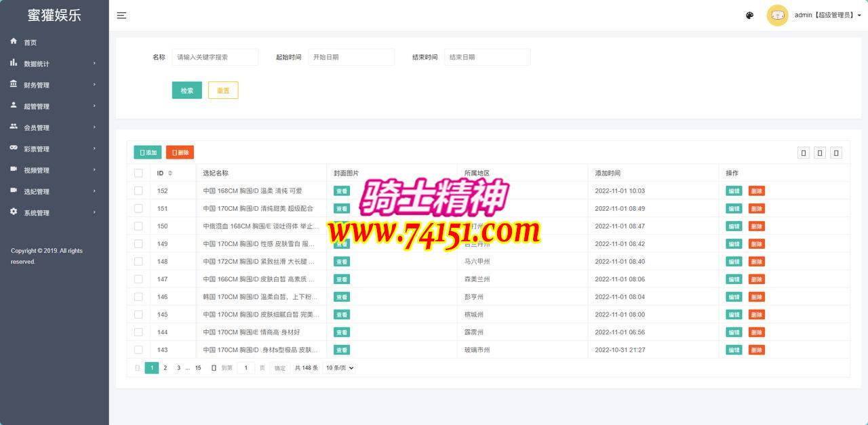Click the 开始日期 start date field

click(x=351, y=58)
